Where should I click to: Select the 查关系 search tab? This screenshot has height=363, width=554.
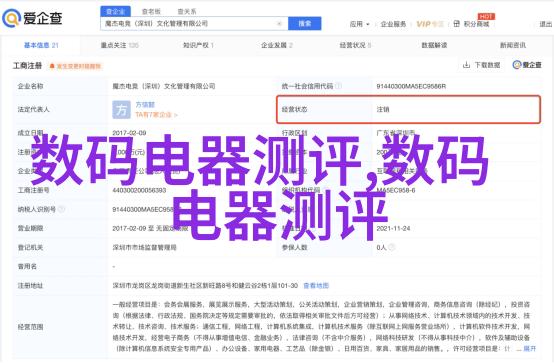click(x=187, y=12)
